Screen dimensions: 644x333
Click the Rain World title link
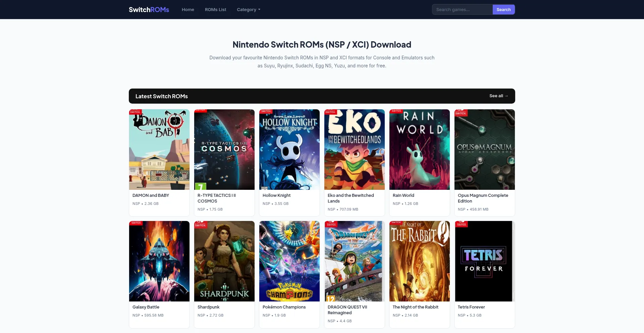[404, 196]
